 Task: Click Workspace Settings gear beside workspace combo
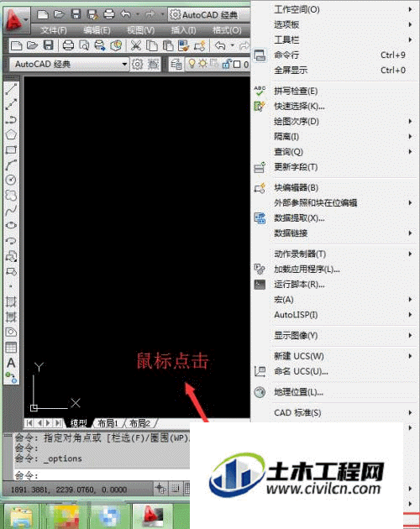point(137,64)
